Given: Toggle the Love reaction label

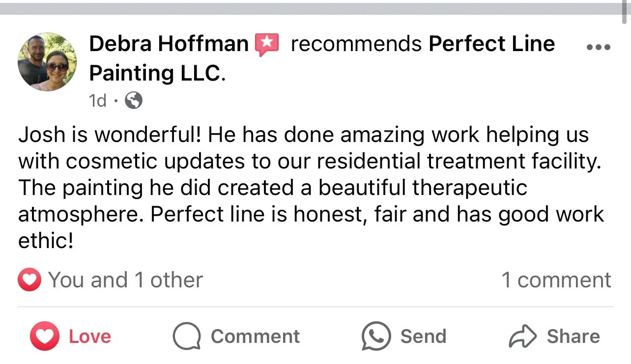Looking at the screenshot, I should click(90, 336).
